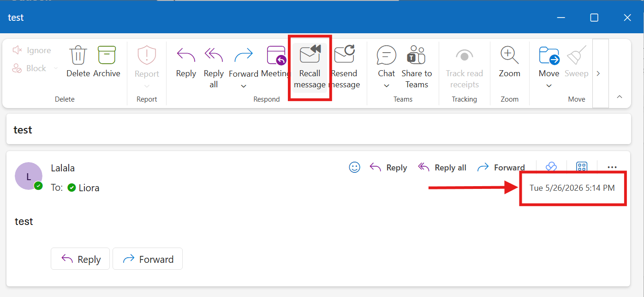
Task: Delete the message using the trash icon
Action: pos(78,55)
